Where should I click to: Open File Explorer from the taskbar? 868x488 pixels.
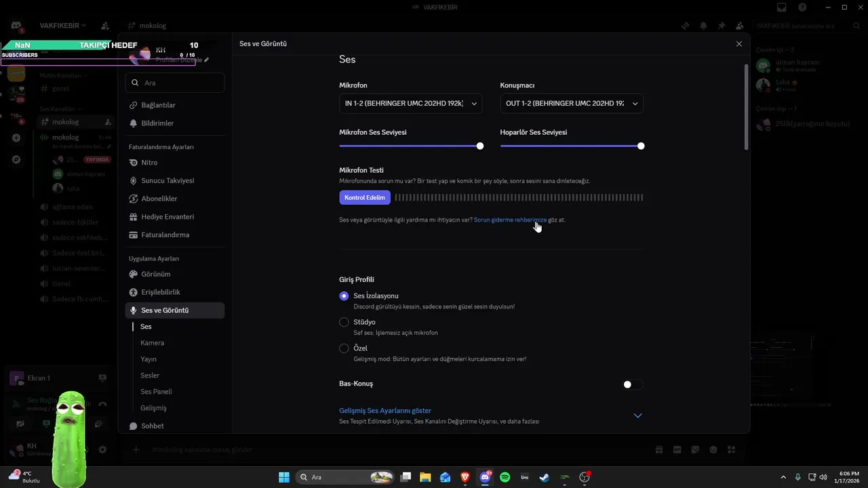(x=425, y=477)
